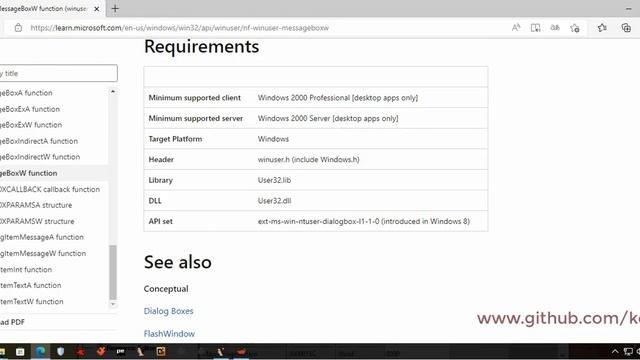The height and width of the screenshot is (360, 640).
Task: Open the shield icon in taskbar
Action: [60, 351]
